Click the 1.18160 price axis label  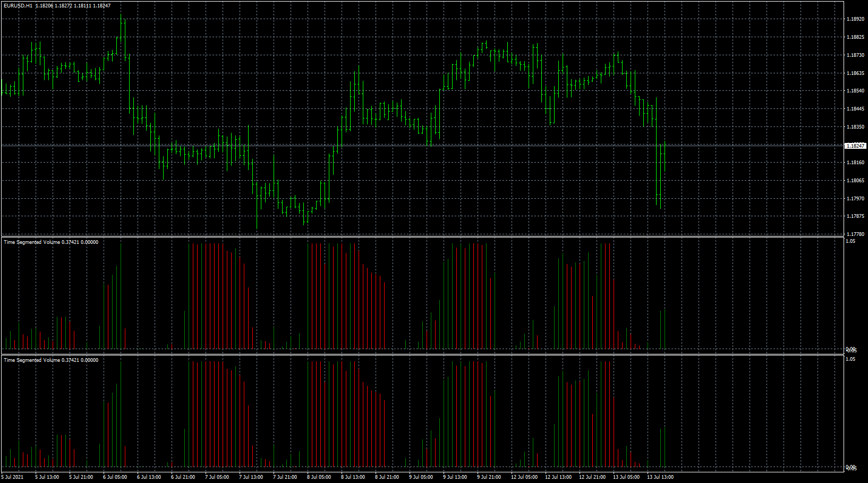(855, 163)
